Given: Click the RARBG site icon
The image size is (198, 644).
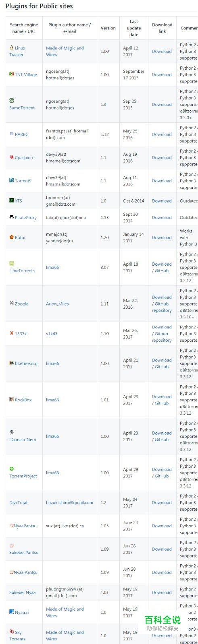Looking at the screenshot, I should (12, 134).
